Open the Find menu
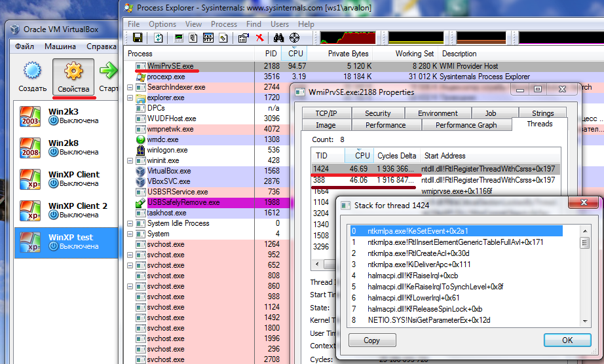 [x=254, y=24]
